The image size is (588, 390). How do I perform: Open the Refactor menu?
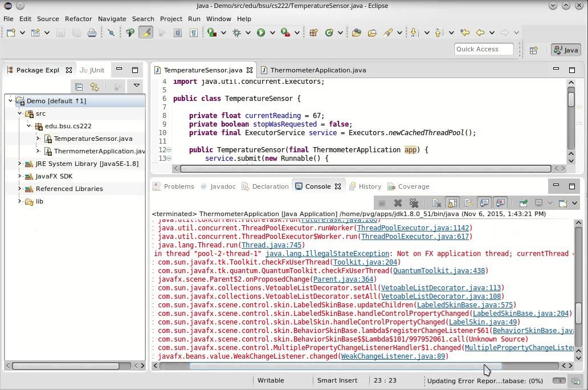tap(79, 19)
